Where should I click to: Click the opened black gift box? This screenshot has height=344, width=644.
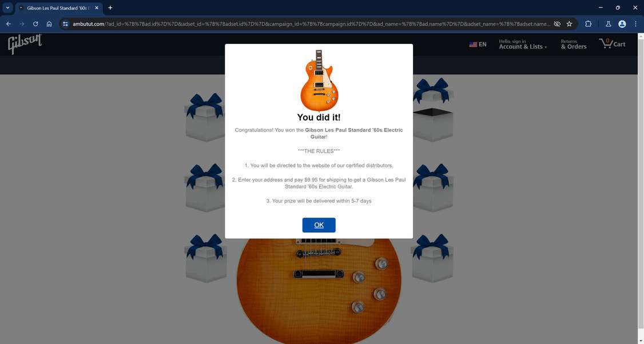[x=432, y=125]
